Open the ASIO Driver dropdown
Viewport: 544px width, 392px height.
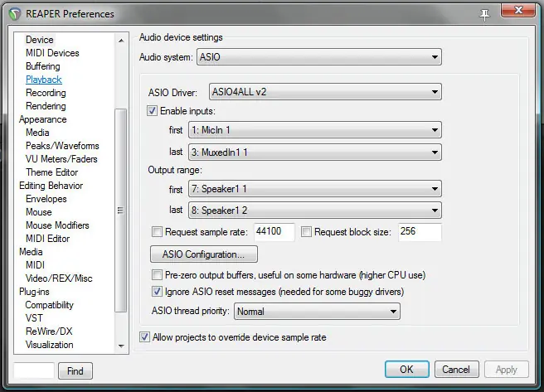(x=325, y=92)
